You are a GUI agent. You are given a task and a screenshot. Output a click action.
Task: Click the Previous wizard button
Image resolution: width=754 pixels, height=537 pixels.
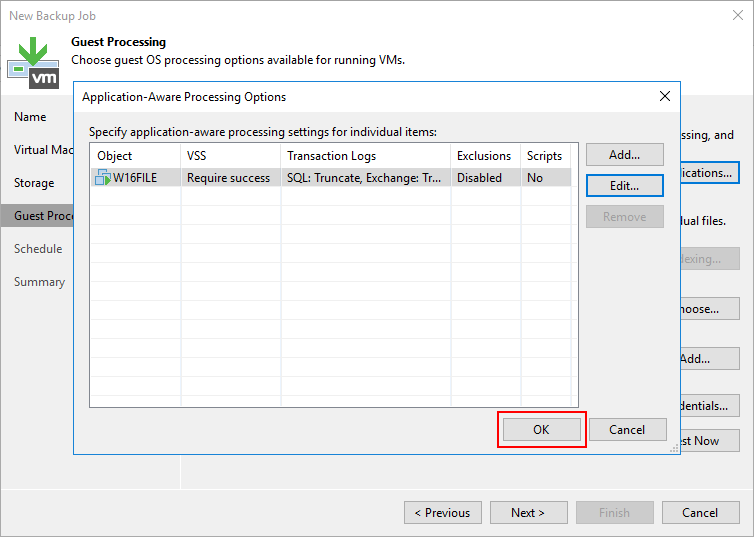[442, 513]
